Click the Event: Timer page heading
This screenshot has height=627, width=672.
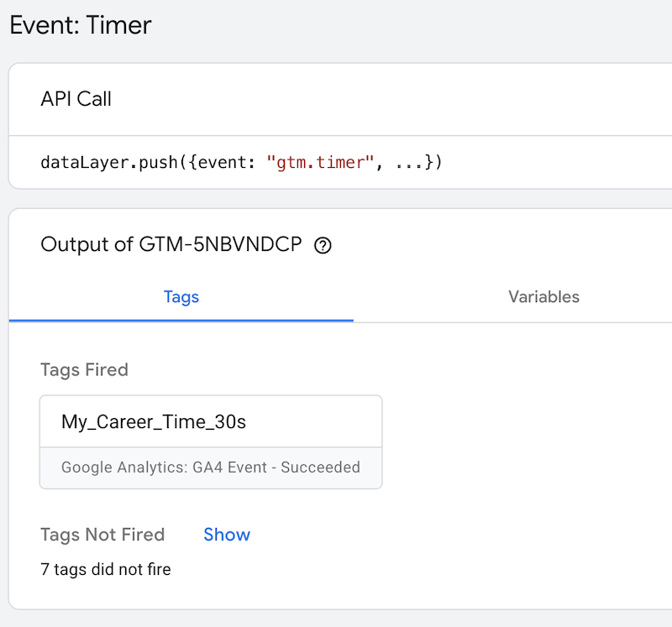click(81, 25)
